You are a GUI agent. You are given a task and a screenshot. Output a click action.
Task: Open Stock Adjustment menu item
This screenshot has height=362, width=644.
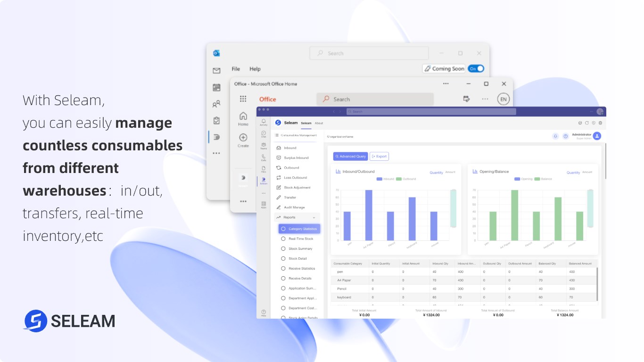[x=297, y=188]
